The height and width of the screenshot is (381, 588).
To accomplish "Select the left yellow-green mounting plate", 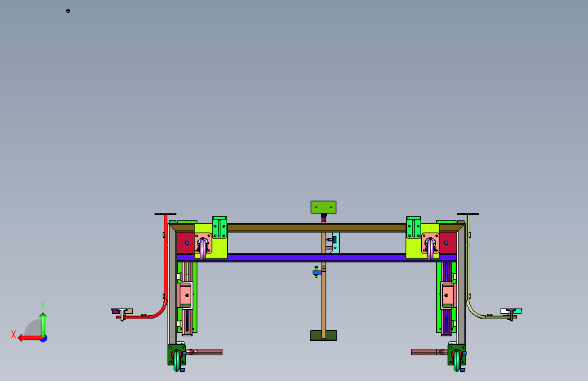I will [219, 248].
